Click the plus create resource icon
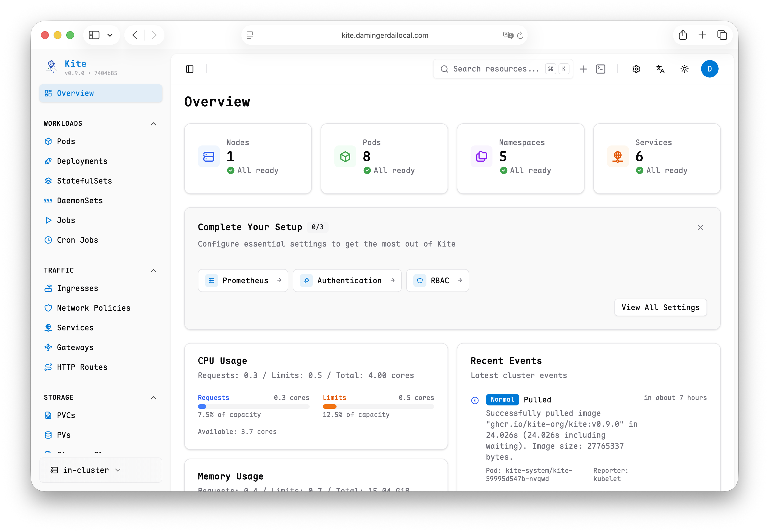 tap(583, 69)
